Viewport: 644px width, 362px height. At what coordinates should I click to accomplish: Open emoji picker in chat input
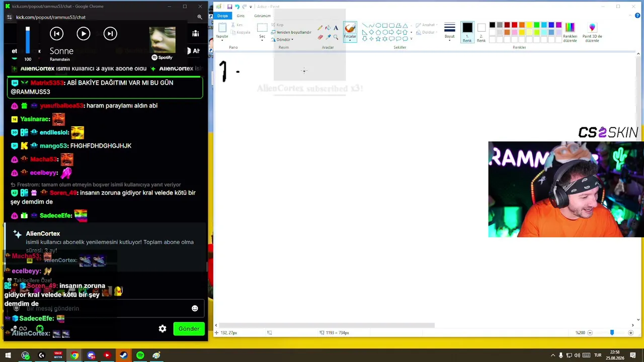pos(195,308)
